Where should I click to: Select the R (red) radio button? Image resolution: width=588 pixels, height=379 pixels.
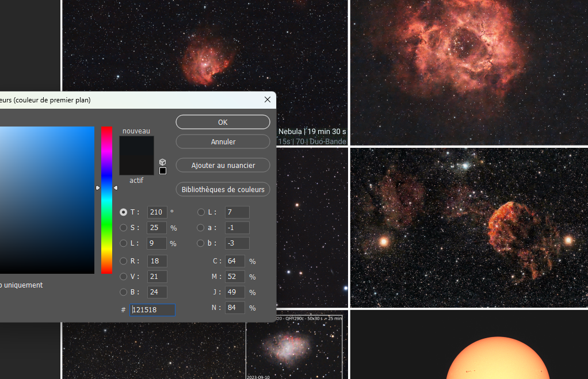tap(123, 261)
